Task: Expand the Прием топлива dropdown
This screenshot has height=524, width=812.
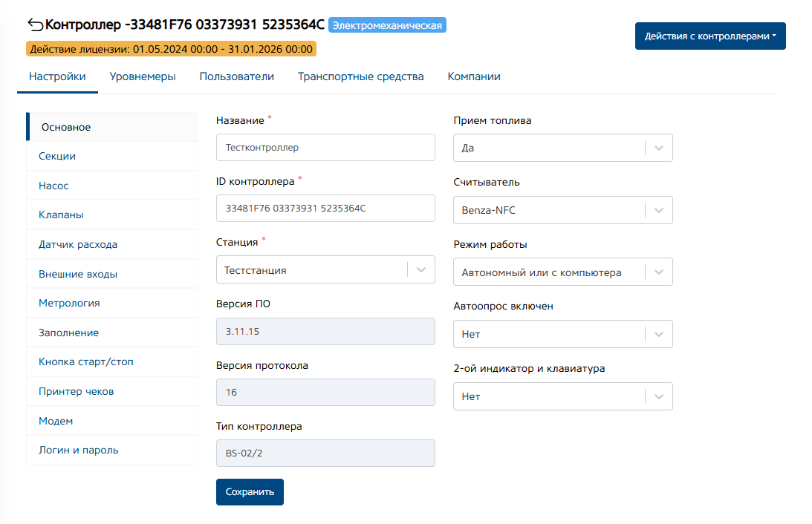Action: 659,148
